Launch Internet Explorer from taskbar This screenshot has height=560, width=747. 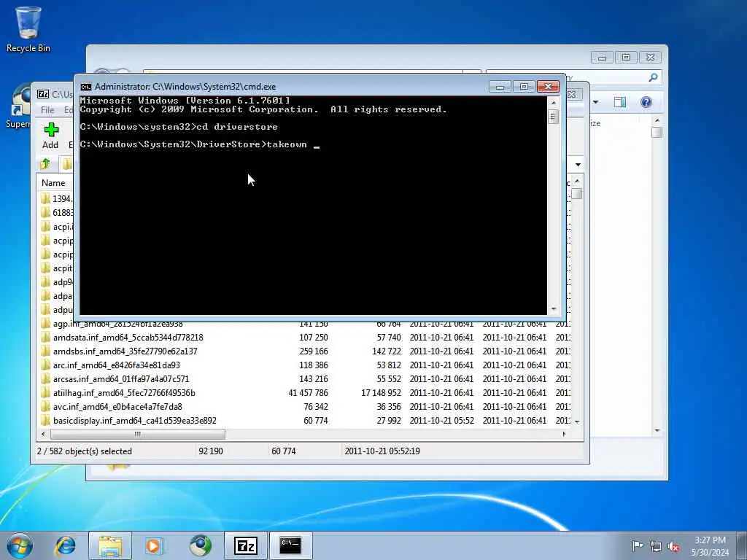pyautogui.click(x=66, y=545)
